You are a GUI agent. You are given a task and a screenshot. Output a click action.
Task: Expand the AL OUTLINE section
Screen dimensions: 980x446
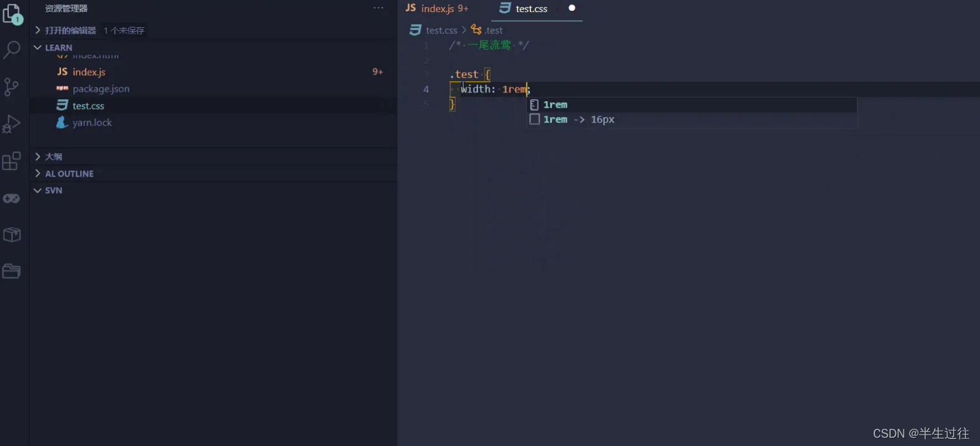[212, 173]
